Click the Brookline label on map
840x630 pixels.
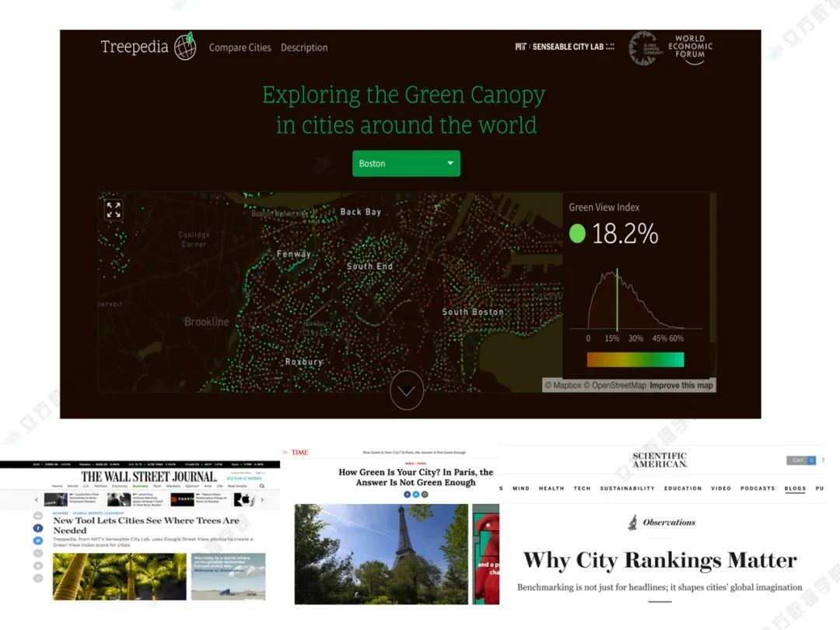pos(206,321)
